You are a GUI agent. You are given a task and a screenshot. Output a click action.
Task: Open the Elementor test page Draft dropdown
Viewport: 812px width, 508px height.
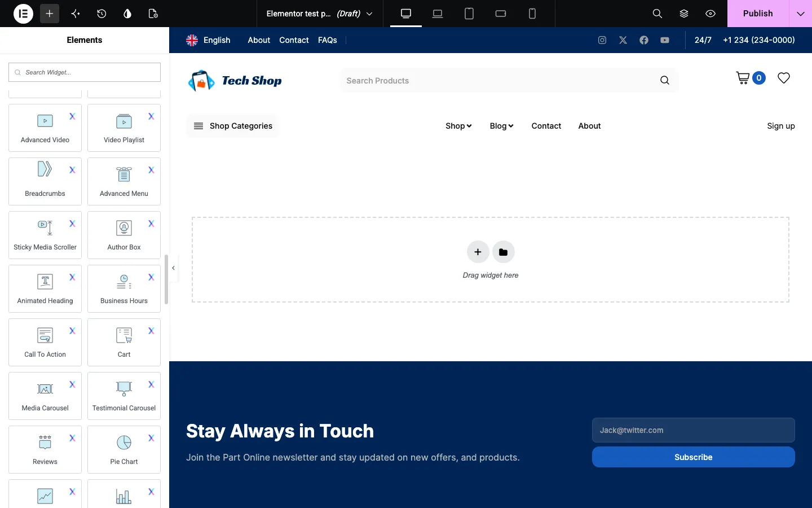[320, 14]
